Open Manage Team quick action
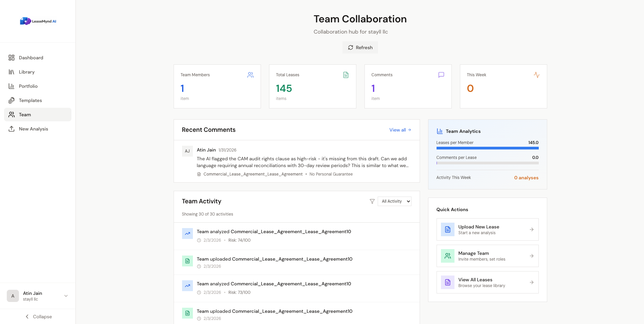This screenshot has width=644, height=324. pos(487,256)
